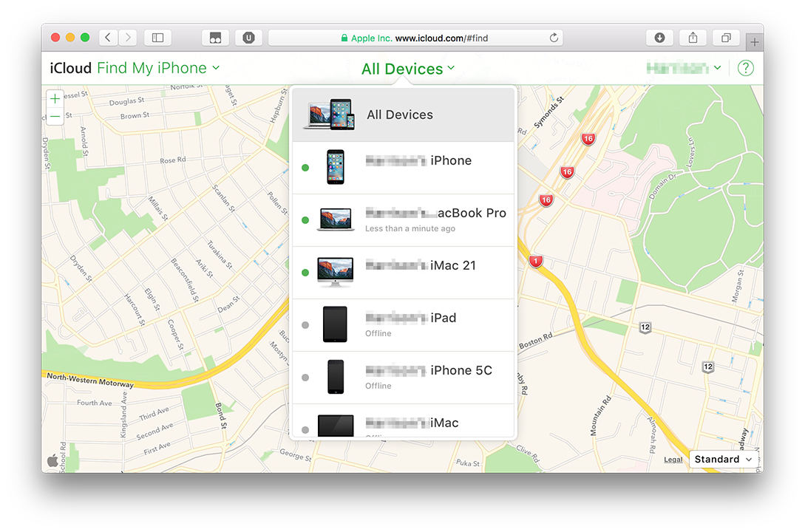Image resolution: width=805 pixels, height=532 pixels.
Task: Click the icloud.com address bar
Action: (414, 38)
